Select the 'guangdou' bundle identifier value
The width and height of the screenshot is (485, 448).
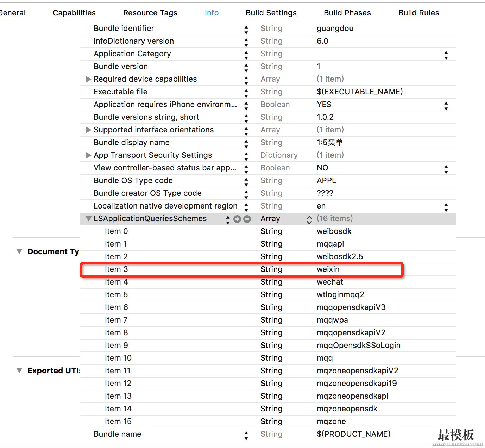pyautogui.click(x=335, y=29)
